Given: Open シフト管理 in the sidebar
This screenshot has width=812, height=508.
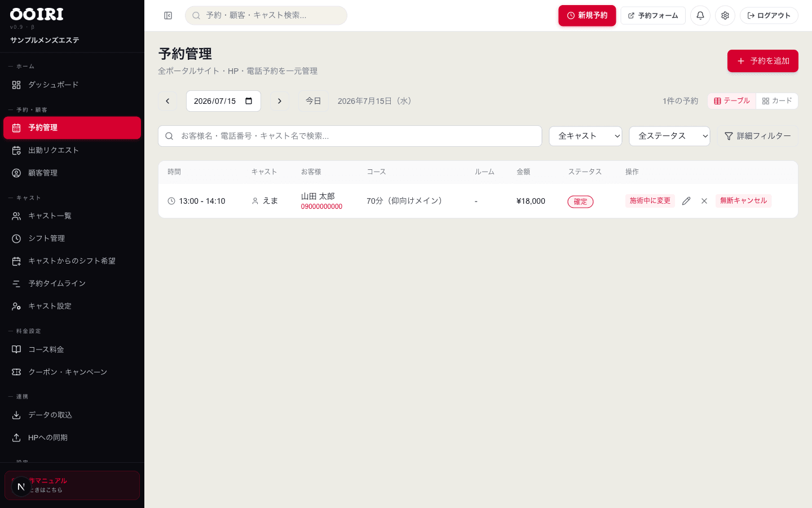Looking at the screenshot, I should click(72, 238).
